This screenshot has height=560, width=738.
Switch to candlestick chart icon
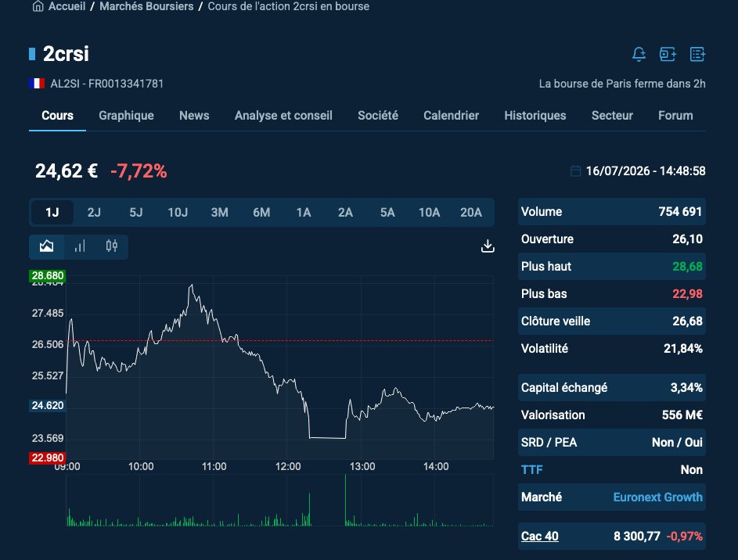click(x=112, y=246)
